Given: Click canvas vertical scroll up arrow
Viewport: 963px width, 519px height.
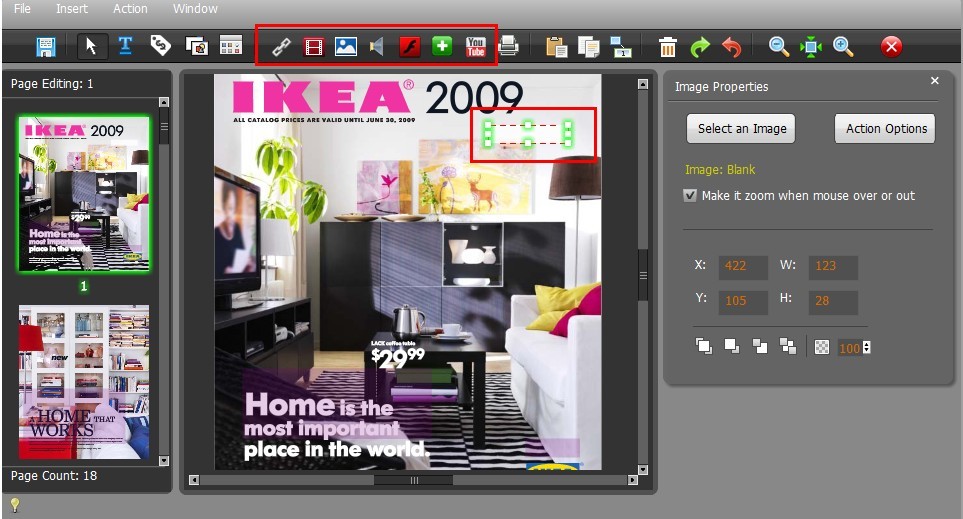Looking at the screenshot, I should click(643, 84).
